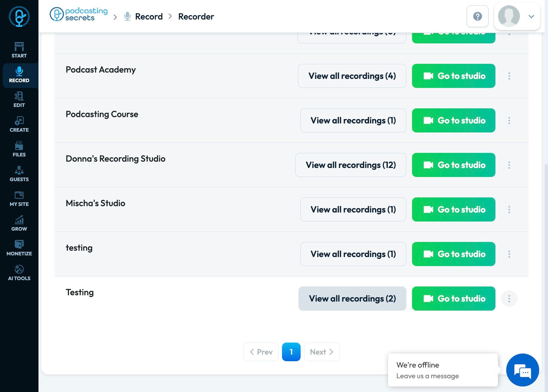This screenshot has width=548, height=392.
Task: Open the Edit section icon
Action: pos(19,96)
